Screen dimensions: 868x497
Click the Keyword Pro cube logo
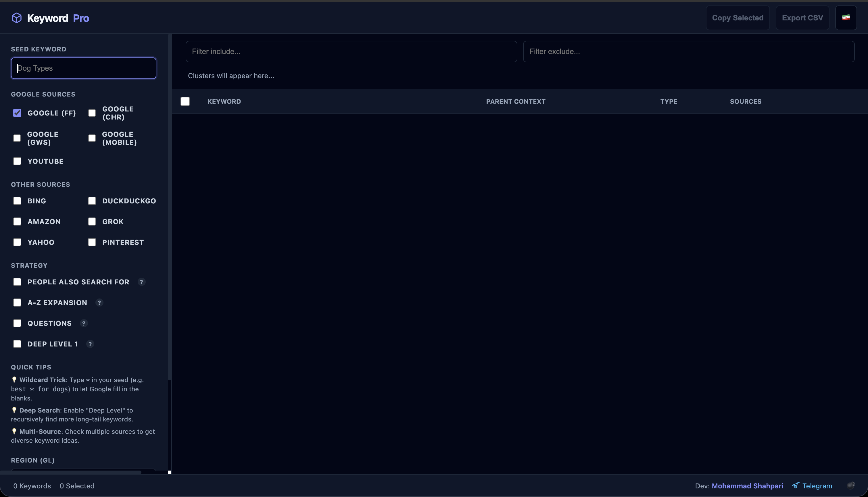pyautogui.click(x=16, y=18)
